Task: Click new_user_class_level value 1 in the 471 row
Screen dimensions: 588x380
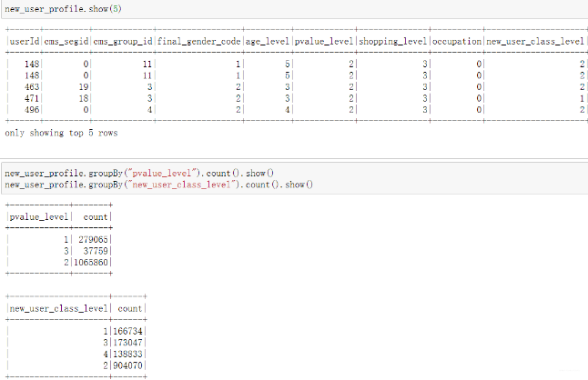Action: pyautogui.click(x=582, y=98)
